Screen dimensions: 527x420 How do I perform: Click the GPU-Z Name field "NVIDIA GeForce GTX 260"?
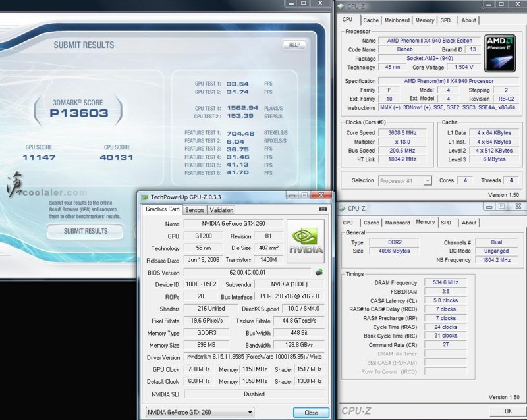click(x=233, y=224)
